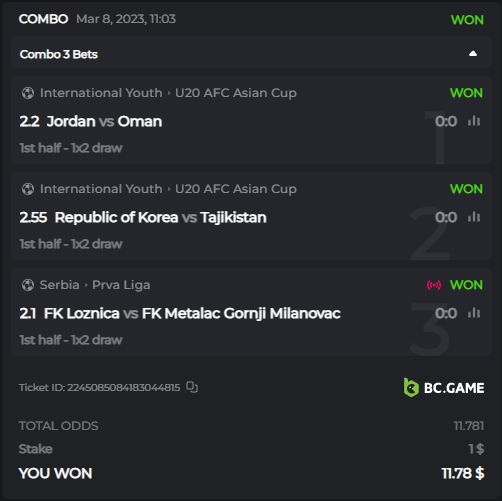
Task: Click the Ticket ID number text
Action: point(123,387)
